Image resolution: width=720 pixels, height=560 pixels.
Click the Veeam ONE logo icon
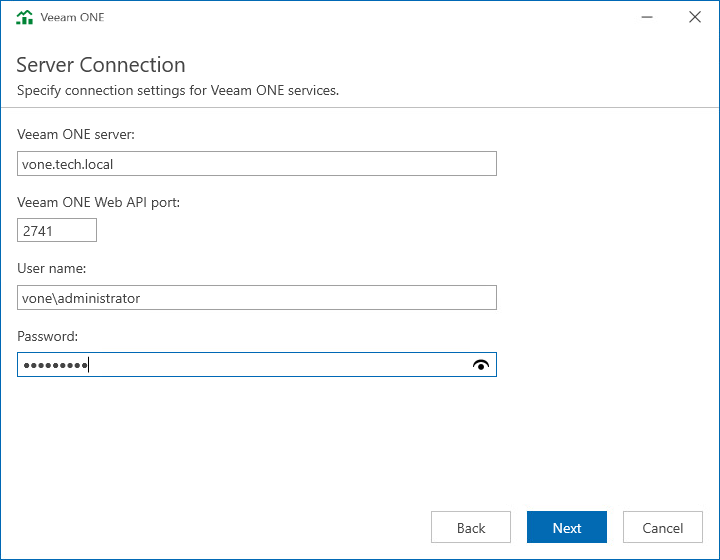(x=24, y=17)
